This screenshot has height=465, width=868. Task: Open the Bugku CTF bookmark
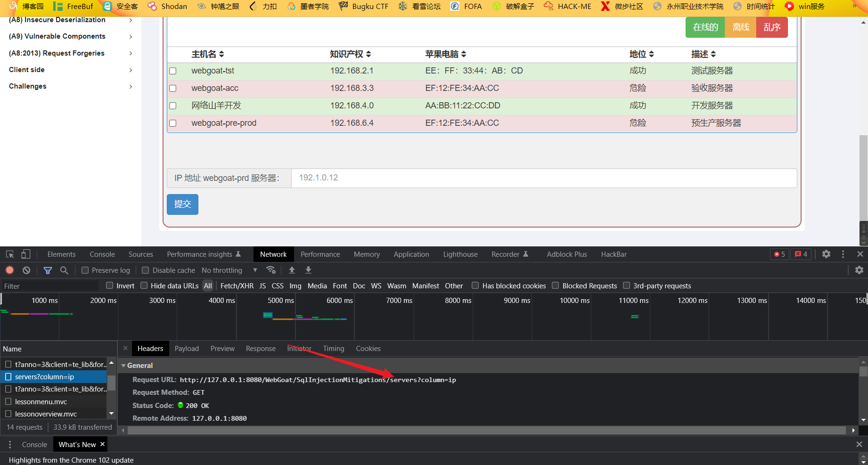tap(364, 7)
